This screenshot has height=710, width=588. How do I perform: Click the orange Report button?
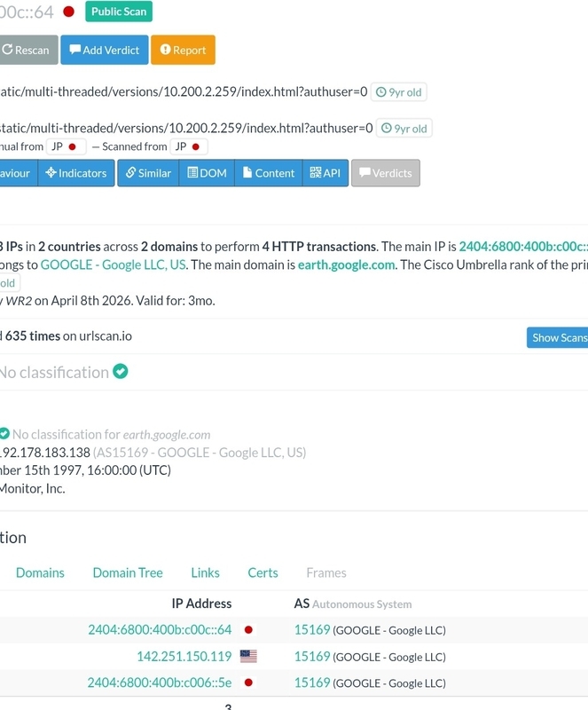183,50
